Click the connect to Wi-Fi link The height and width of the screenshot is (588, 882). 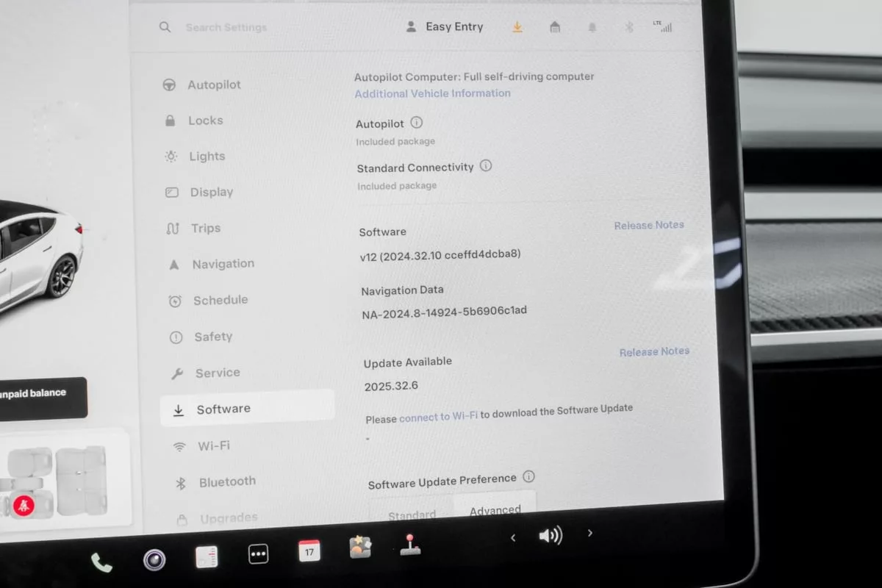pyautogui.click(x=438, y=416)
